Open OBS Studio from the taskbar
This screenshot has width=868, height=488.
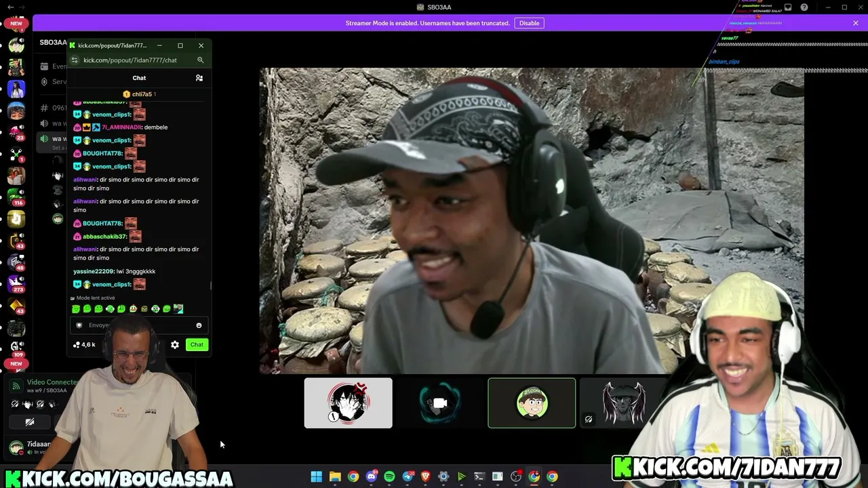[x=516, y=476]
